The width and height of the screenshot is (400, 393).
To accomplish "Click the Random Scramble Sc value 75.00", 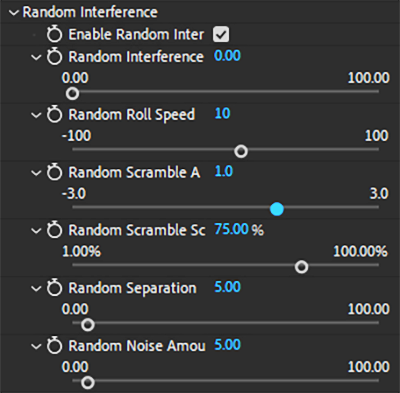I will coord(231,229).
